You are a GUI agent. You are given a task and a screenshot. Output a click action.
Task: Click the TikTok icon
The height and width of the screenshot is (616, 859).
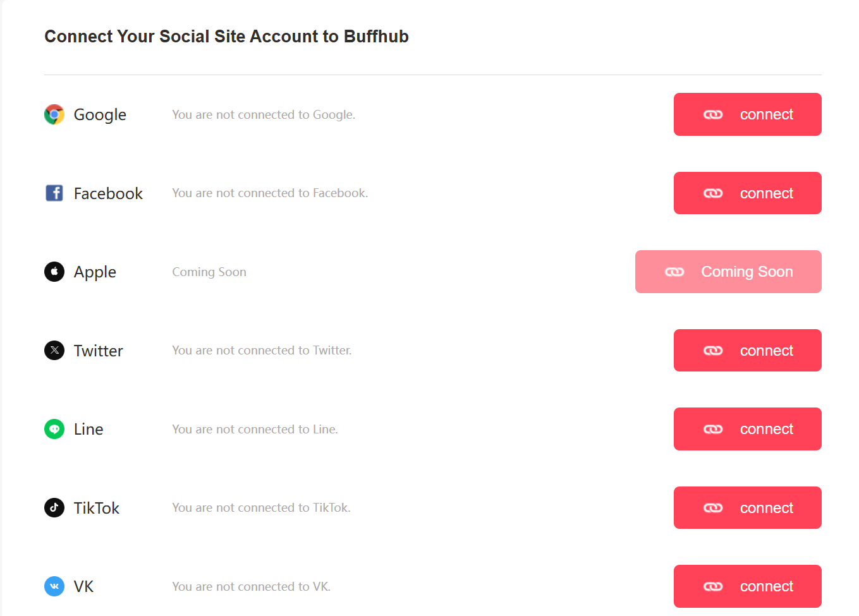[54, 507]
